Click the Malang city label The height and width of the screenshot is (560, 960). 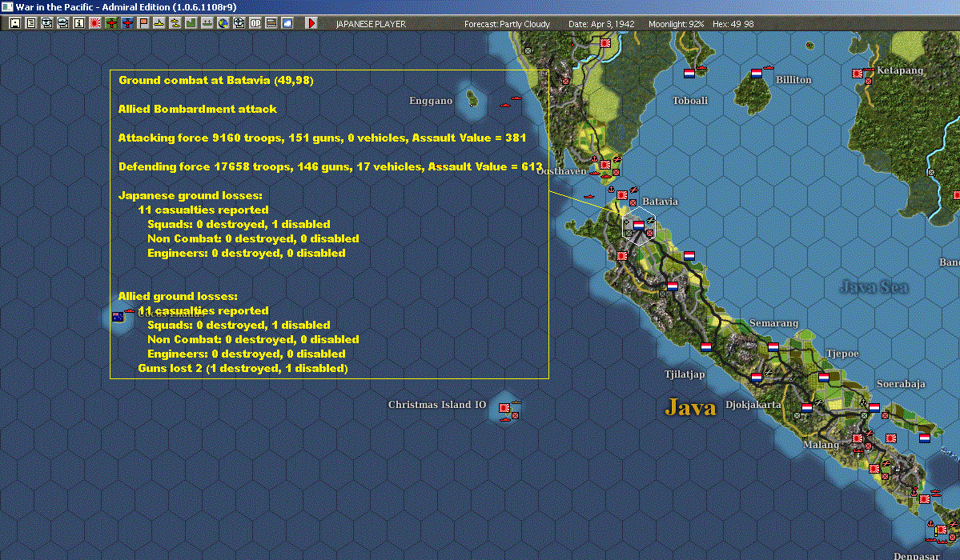click(821, 444)
